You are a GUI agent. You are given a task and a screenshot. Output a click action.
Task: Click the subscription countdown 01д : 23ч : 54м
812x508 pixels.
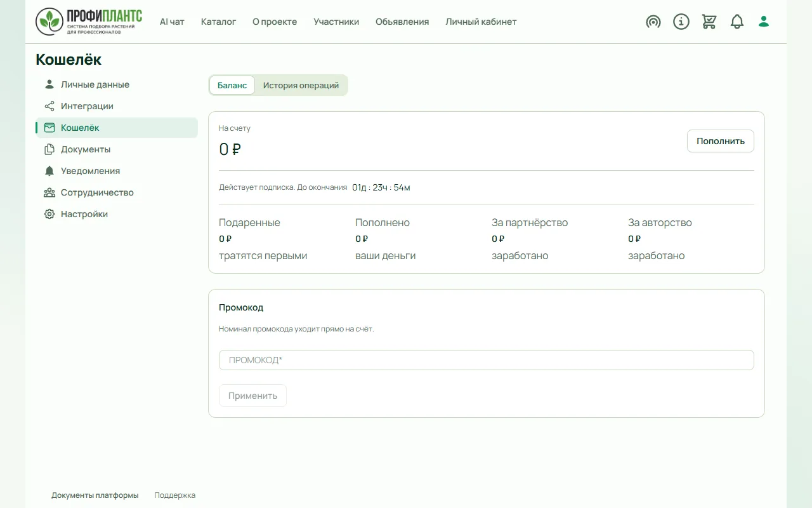point(381,187)
